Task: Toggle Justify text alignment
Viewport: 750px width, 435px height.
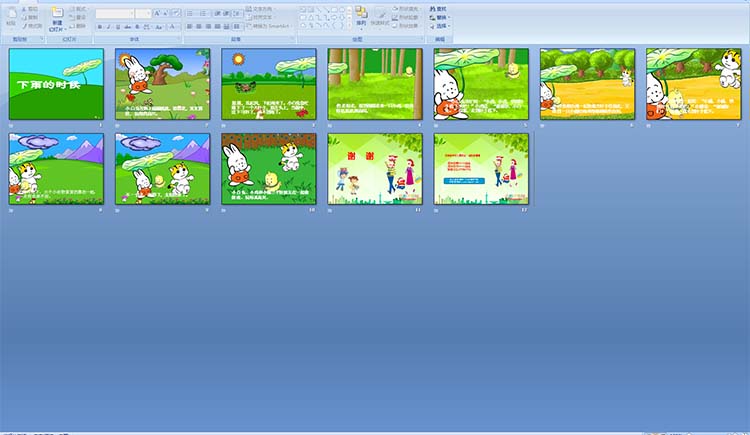Action: (217, 27)
